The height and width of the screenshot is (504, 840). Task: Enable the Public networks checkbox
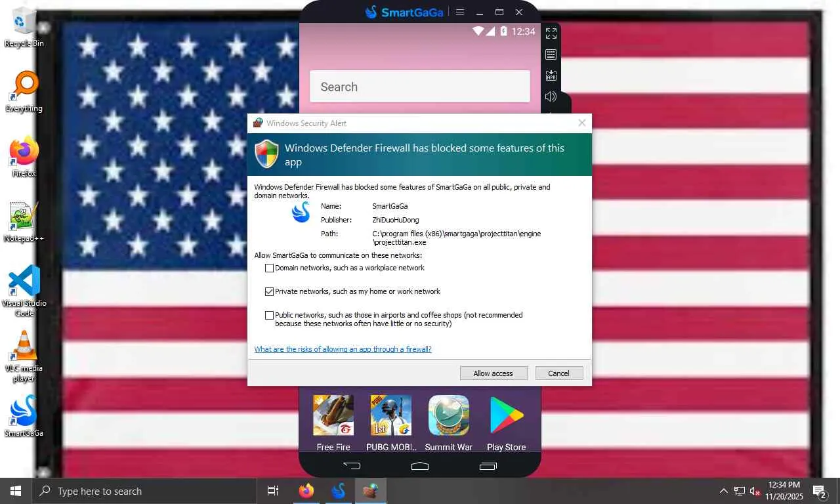pyautogui.click(x=269, y=315)
